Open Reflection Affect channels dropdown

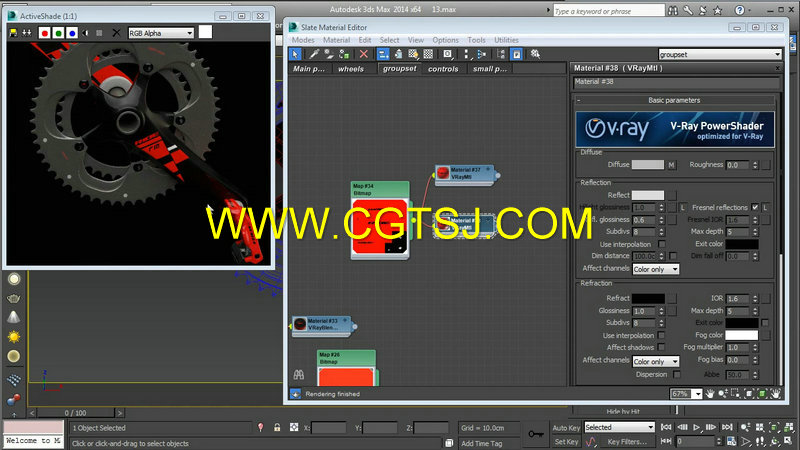pyautogui.click(x=656, y=269)
